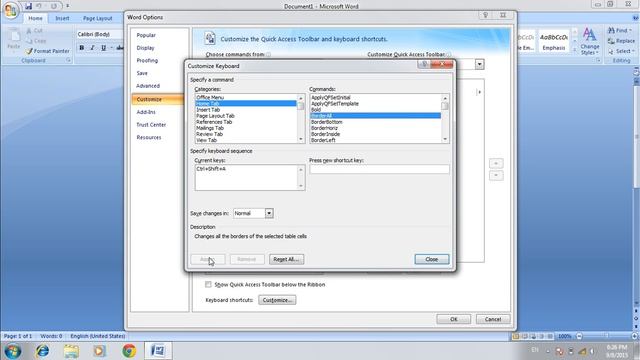The image size is (640, 360).
Task: Switch to the Home ribbon tab
Action: tap(35, 18)
